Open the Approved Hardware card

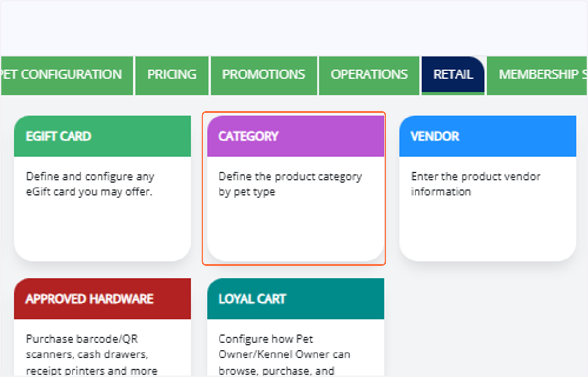(102, 327)
